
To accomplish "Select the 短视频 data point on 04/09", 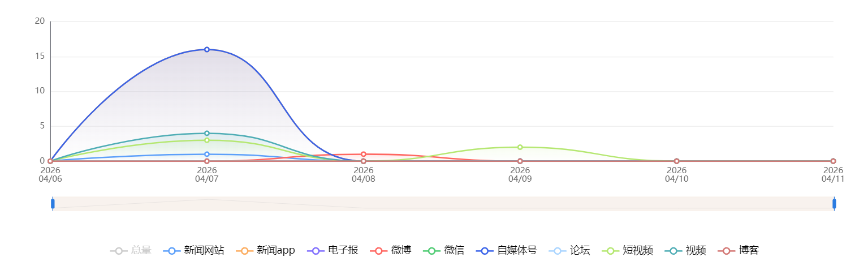I will pyautogui.click(x=520, y=147).
